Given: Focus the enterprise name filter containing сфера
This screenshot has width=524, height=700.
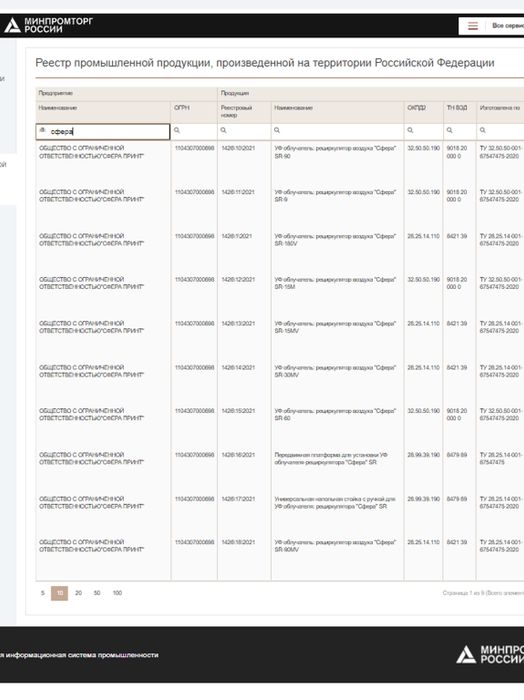Looking at the screenshot, I should point(103,132).
